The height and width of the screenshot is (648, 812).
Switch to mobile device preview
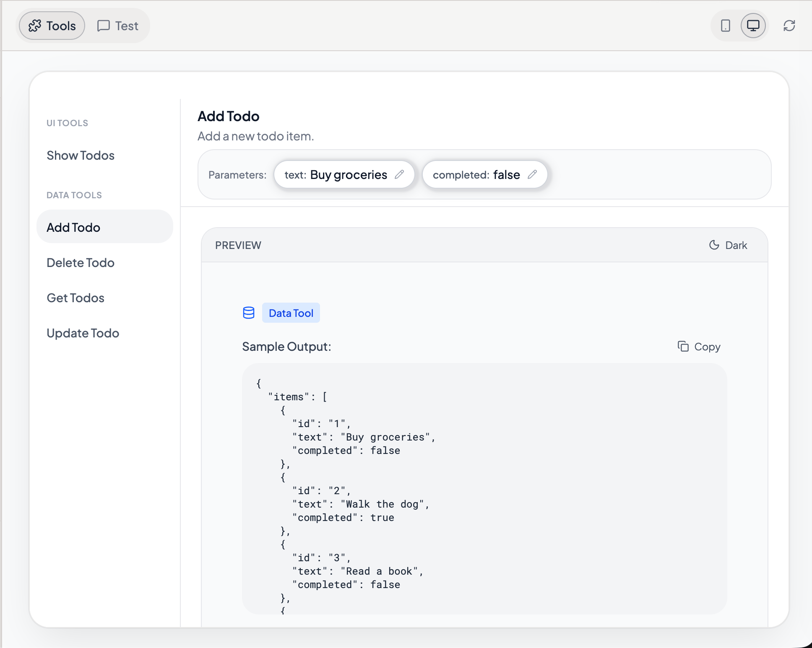coord(725,26)
